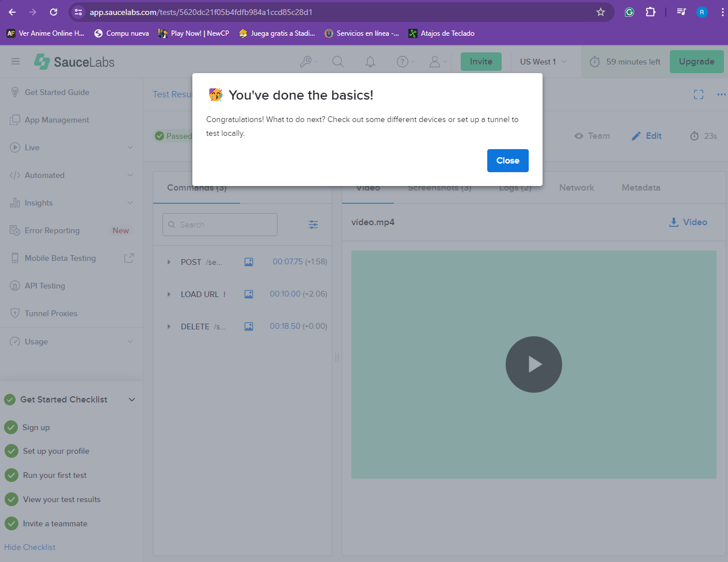Open the help question mark menu
Screen dimensions: 728x562
[x=405, y=62]
